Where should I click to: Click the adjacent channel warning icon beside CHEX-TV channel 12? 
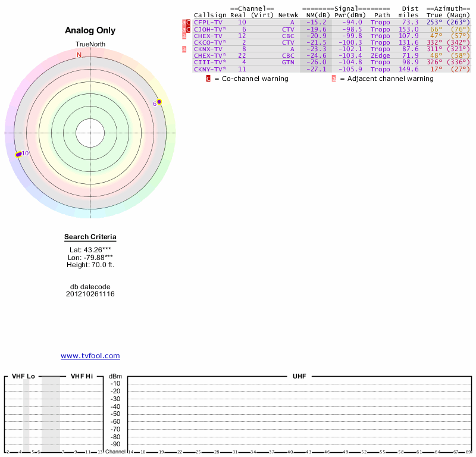coord(184,36)
